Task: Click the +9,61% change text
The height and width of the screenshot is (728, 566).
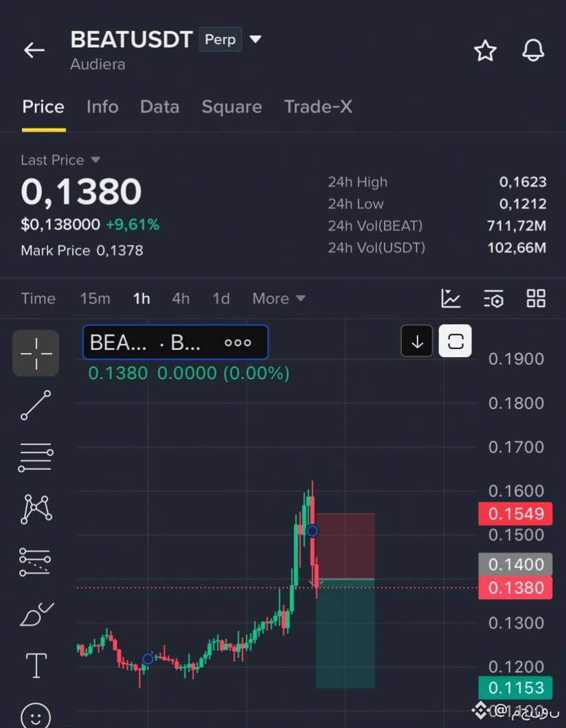Action: click(x=133, y=225)
